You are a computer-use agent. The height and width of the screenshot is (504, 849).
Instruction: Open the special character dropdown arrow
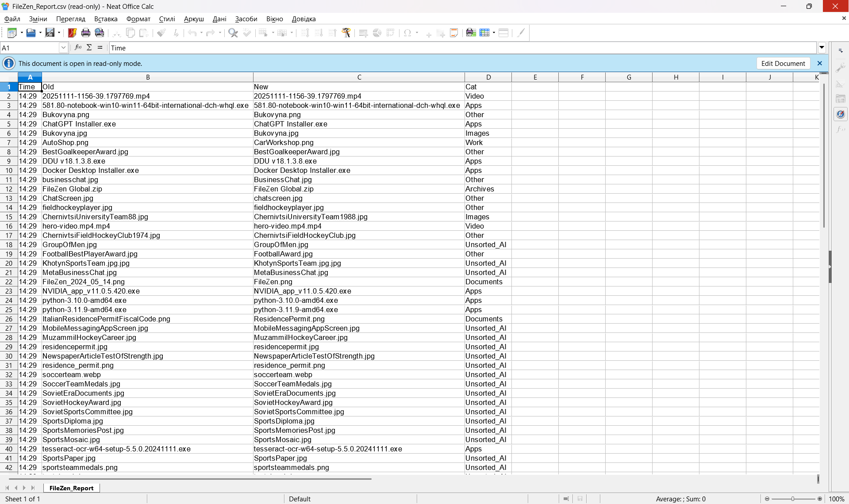pos(416,33)
